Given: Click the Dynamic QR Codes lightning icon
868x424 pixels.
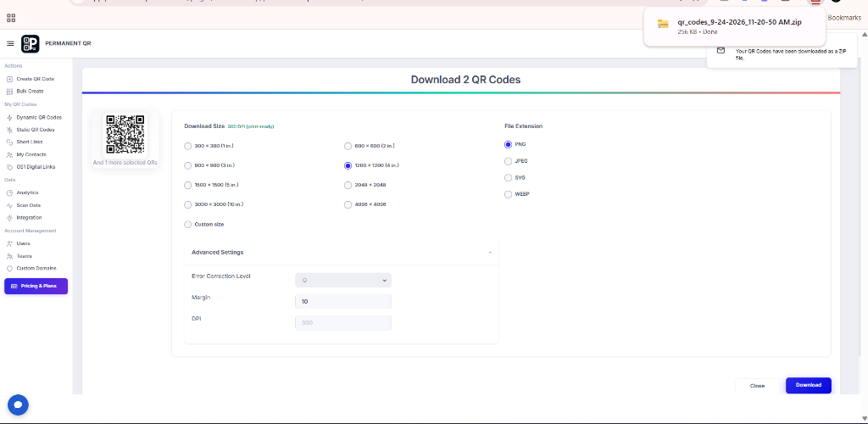Looking at the screenshot, I should [9, 117].
